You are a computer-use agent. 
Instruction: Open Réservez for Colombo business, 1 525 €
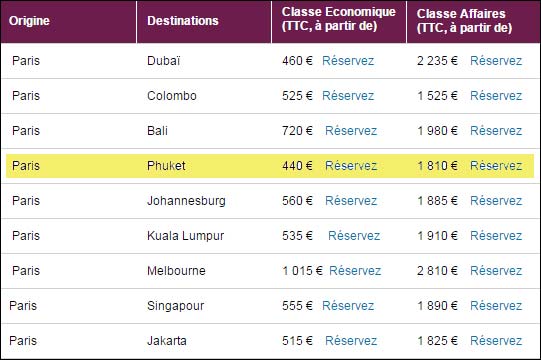coord(496,96)
